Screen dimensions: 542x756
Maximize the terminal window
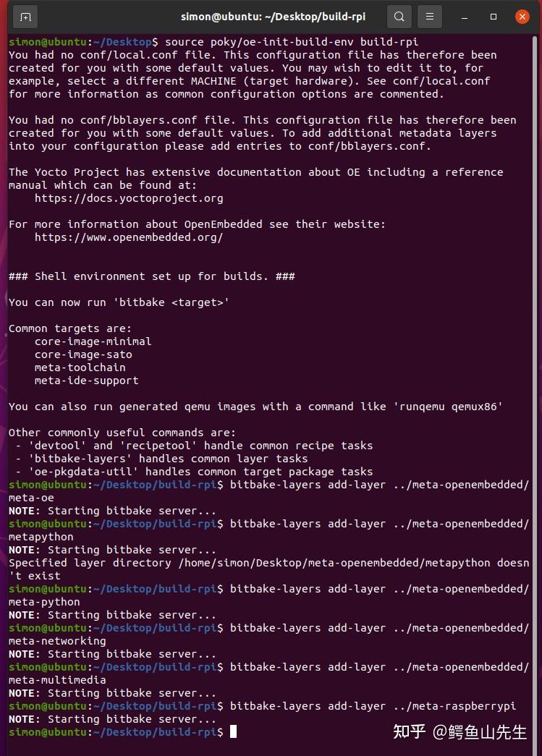(494, 16)
